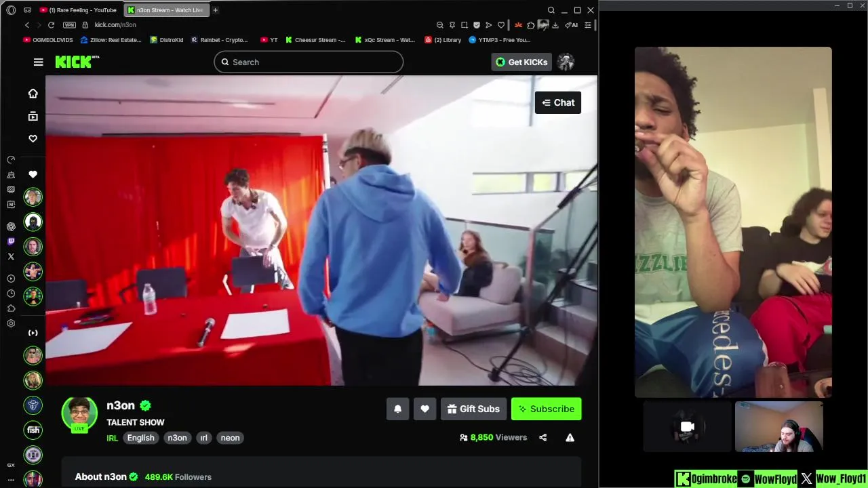Switch to n3on Stream Watch Live tab
Screen dimensions: 868x488
tap(166, 10)
